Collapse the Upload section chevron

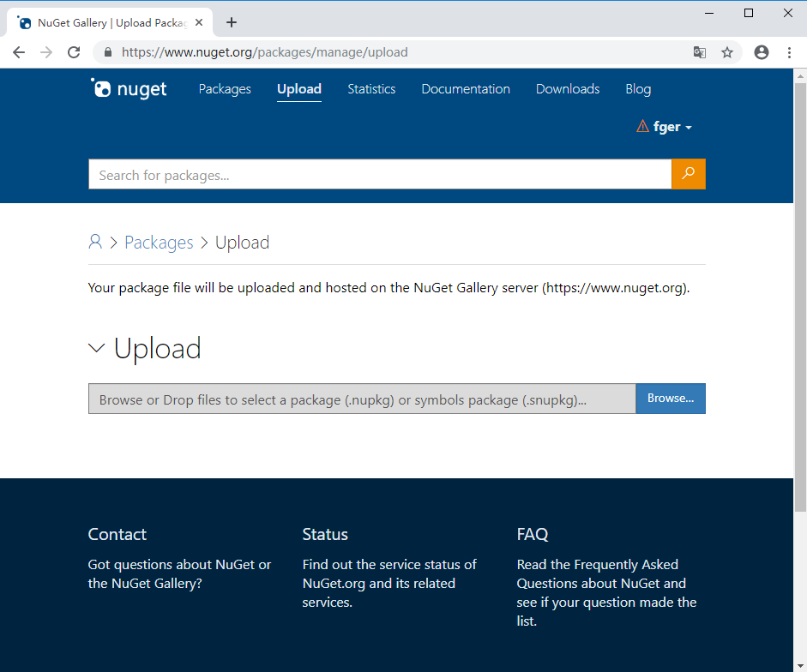96,348
